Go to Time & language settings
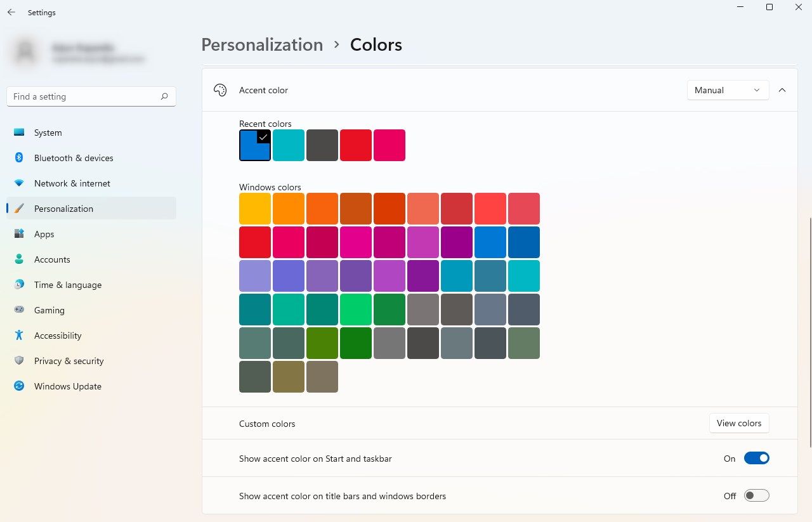The image size is (812, 522). pos(67,285)
